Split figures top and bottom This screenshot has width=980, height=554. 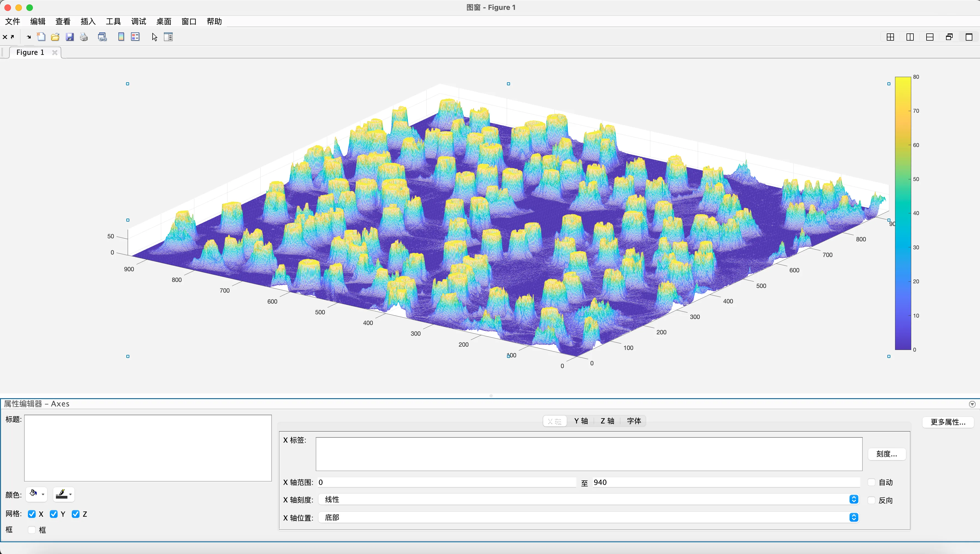click(x=930, y=37)
